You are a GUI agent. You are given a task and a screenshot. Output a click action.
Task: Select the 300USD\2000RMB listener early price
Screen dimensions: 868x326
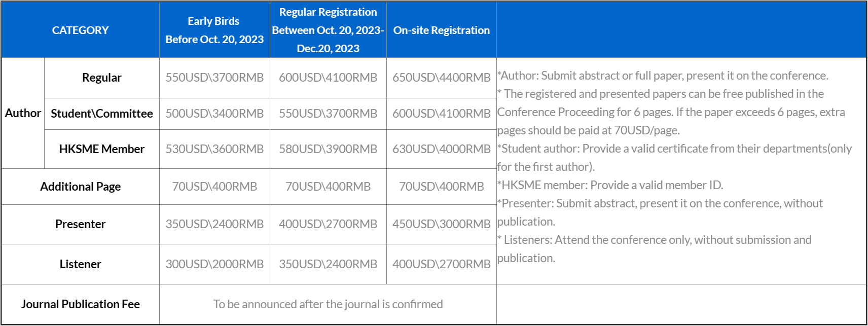(214, 264)
